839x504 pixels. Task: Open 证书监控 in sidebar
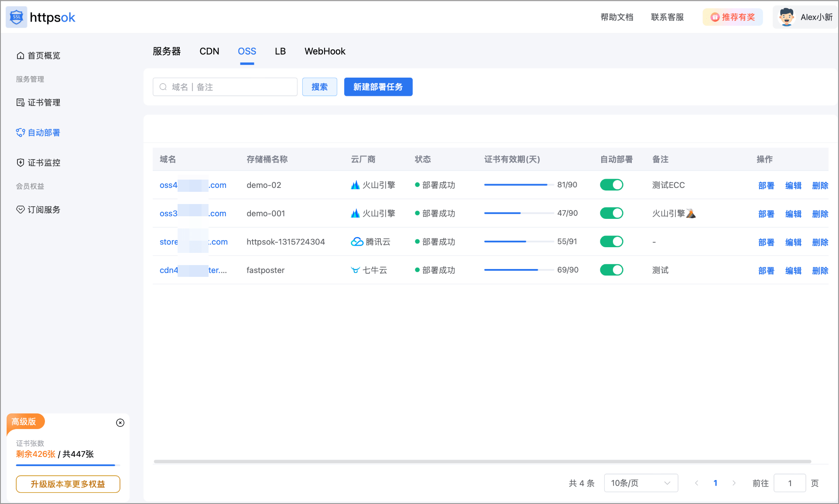(38, 163)
